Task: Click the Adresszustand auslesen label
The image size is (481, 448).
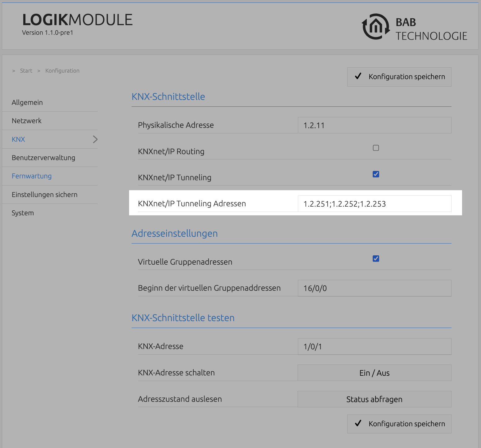Action: (x=180, y=399)
